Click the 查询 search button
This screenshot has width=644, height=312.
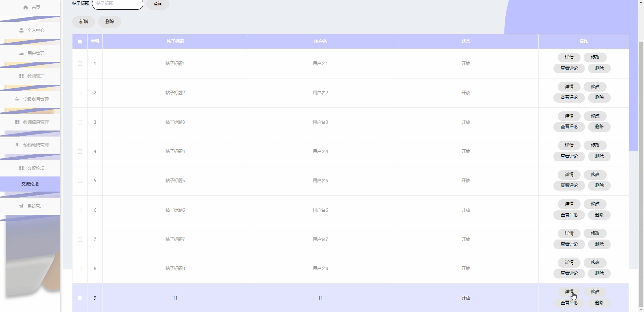158,4
